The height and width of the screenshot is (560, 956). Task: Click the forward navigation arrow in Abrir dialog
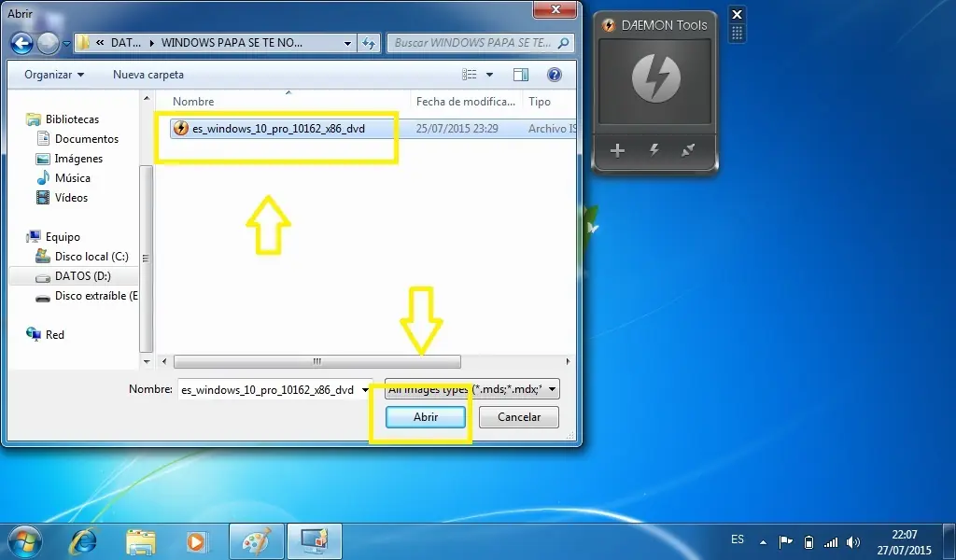click(49, 43)
